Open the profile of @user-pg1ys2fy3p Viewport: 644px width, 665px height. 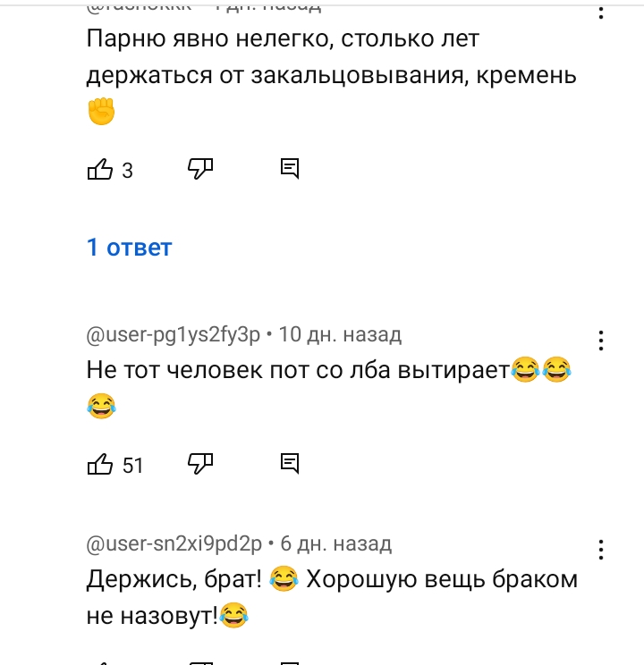pyautogui.click(x=174, y=335)
